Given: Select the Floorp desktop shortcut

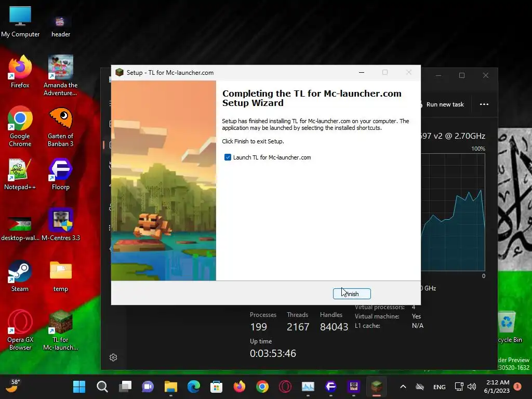Looking at the screenshot, I should click(60, 174).
